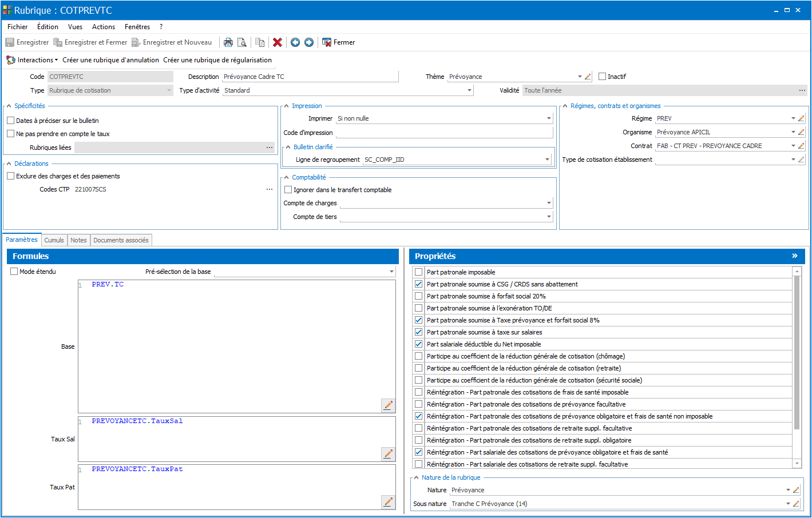Viewport: 812px width, 518px height.
Task: Open Compte de charges dropdown
Action: [549, 203]
